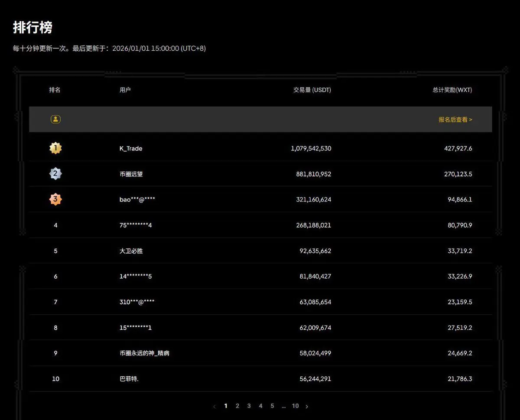Viewport: 520px width, 420px height.
Task: Click reward 80,790.9
Action: 460,225
